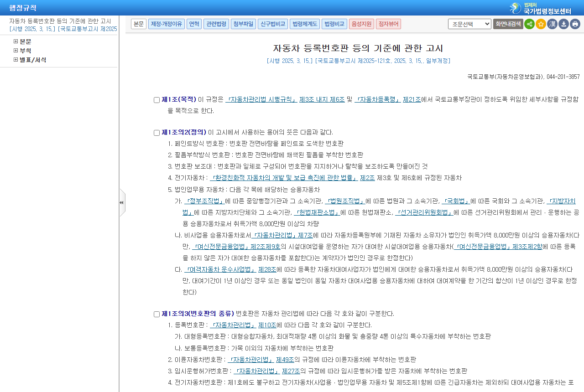
Task: Open 「환경친화적 자동차의 개발 및 보급 촉진에 관한 법률」 link
Action: point(284,178)
